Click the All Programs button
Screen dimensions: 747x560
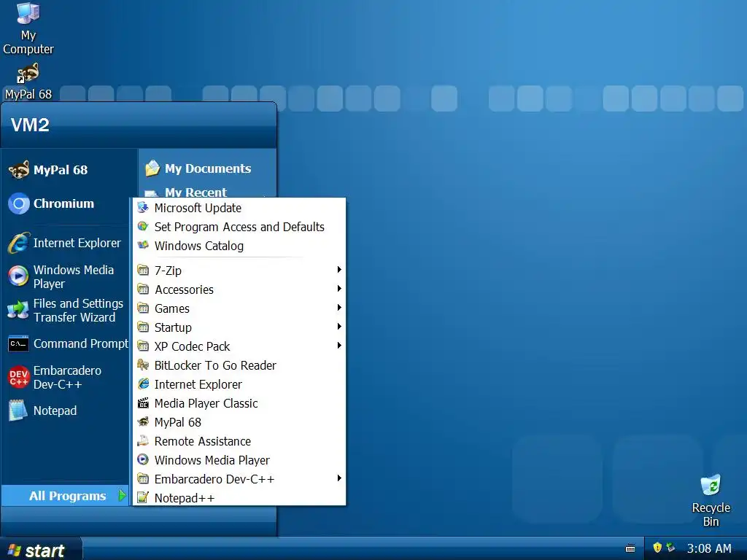coord(65,496)
